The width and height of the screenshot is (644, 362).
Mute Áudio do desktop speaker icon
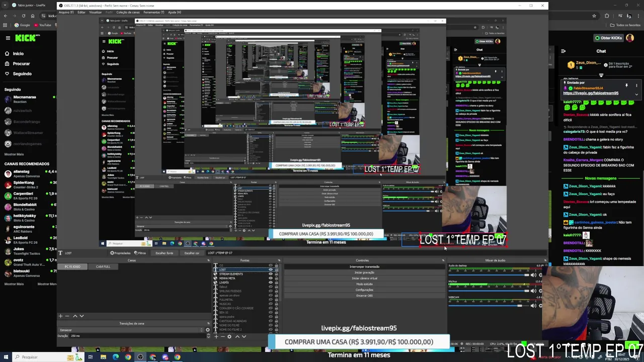pos(533,275)
